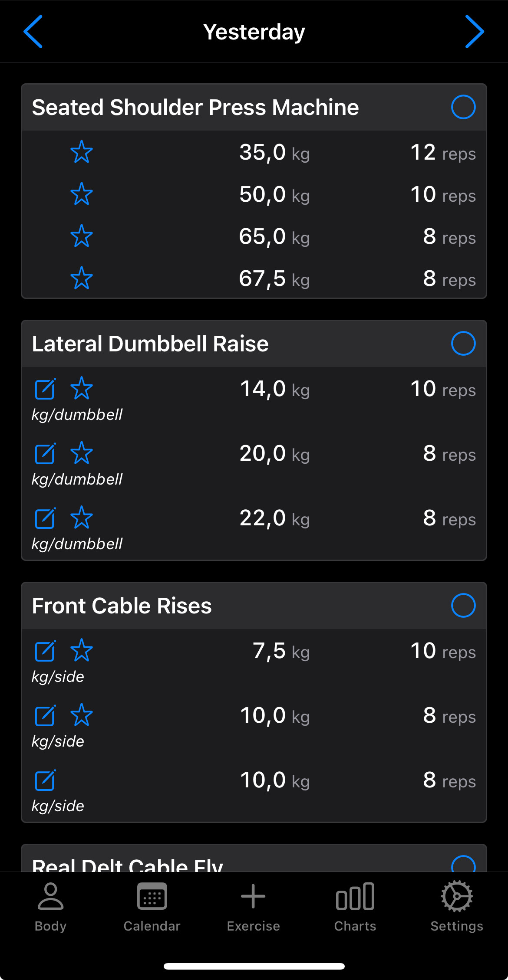Star the 67,5 kg shoulder press set
The height and width of the screenshot is (980, 508).
pyautogui.click(x=82, y=278)
